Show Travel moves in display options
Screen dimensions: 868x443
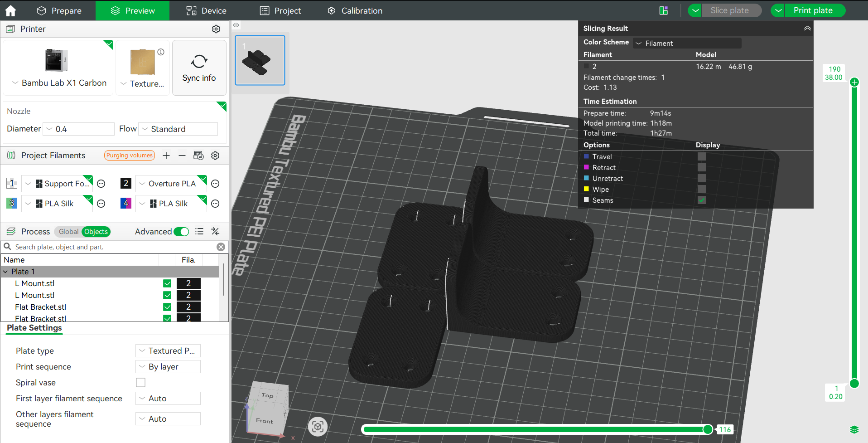point(701,156)
